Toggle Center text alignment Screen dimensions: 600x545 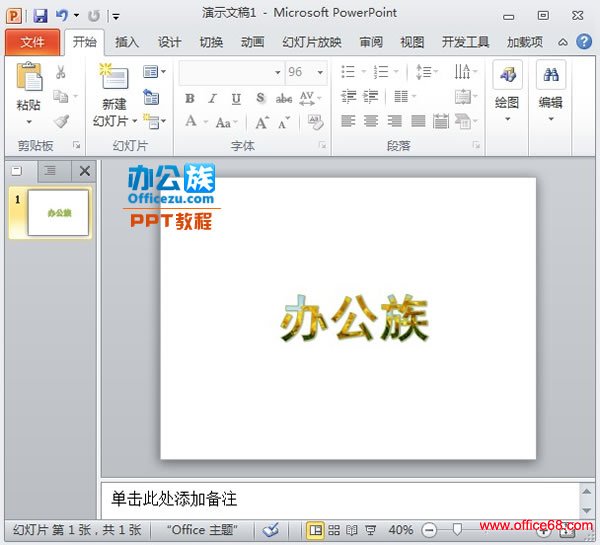(371, 121)
